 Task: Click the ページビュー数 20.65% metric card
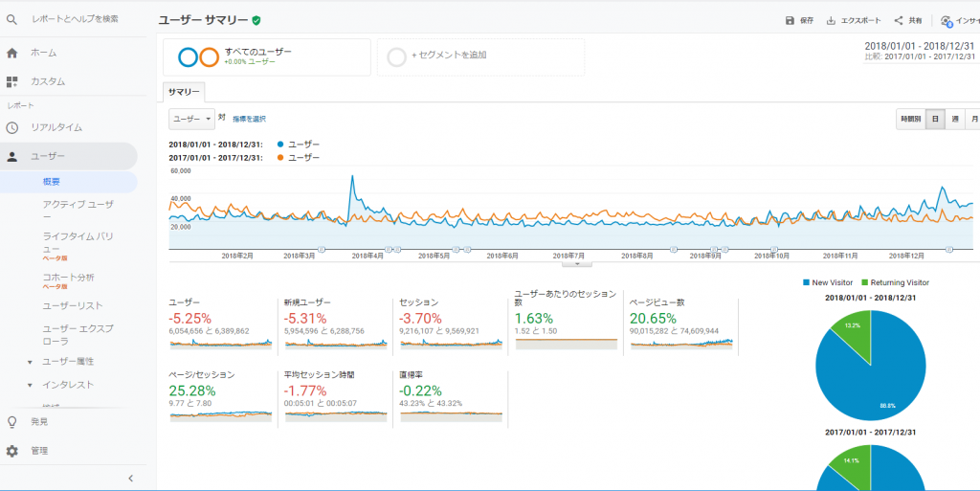click(x=681, y=326)
